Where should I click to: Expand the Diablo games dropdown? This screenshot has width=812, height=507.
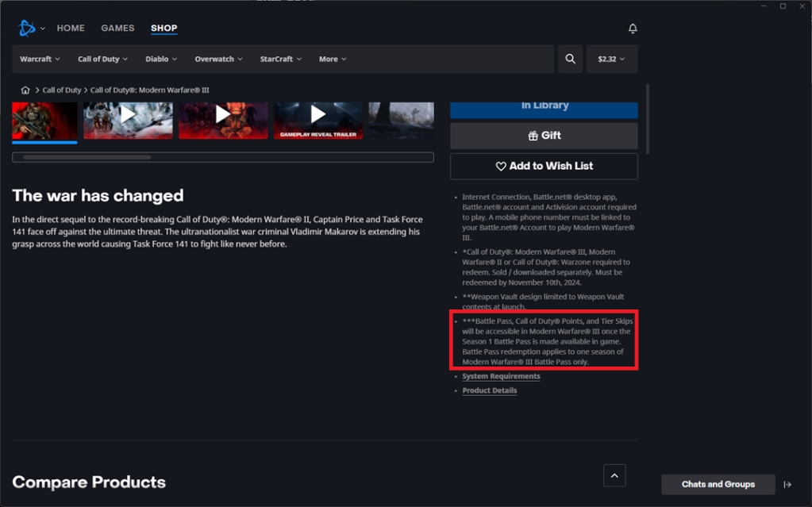click(161, 60)
